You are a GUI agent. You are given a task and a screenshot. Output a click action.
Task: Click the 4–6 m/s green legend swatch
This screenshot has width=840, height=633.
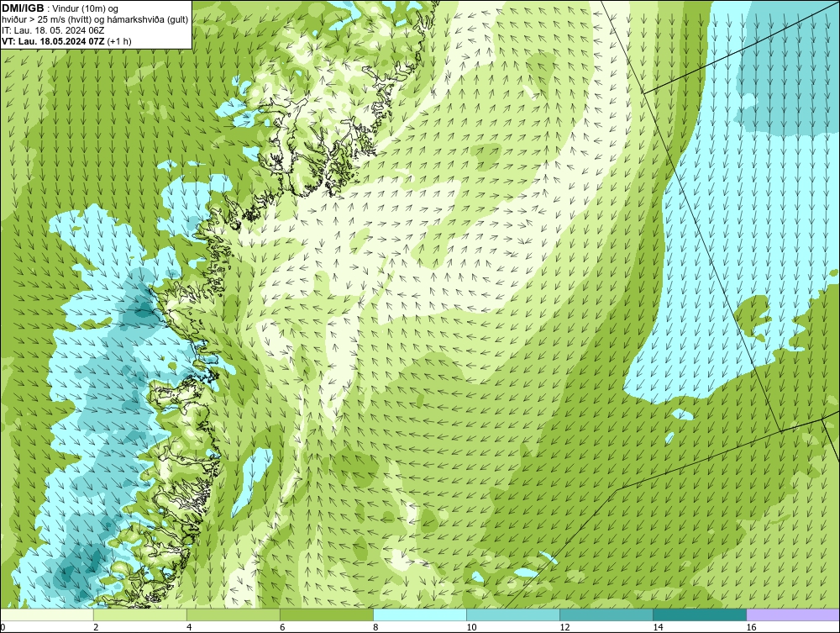coord(233,615)
